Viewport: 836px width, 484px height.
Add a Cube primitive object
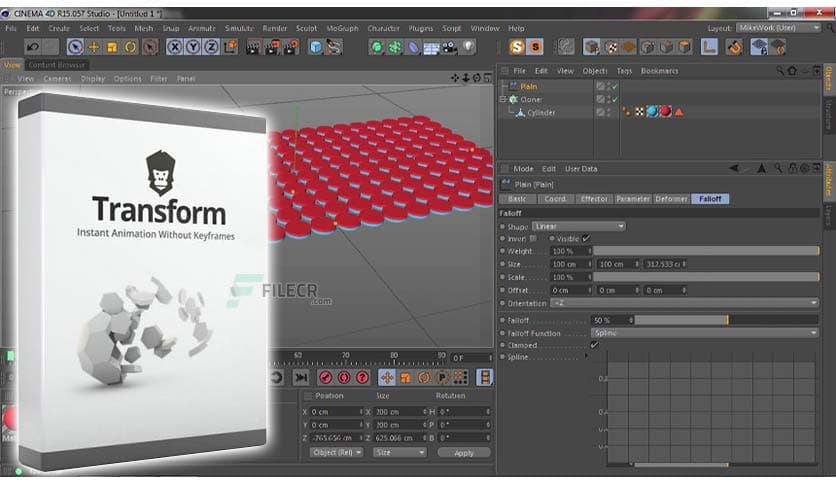point(316,47)
